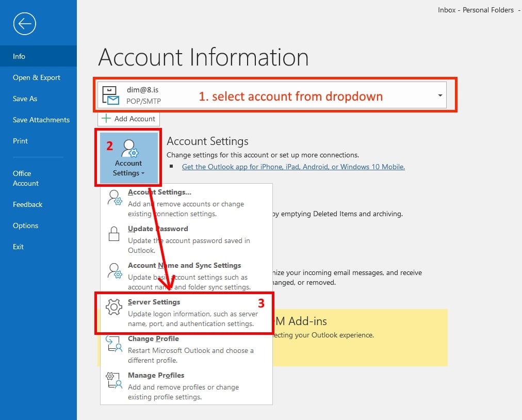Click Exit in the sidebar
Screen dimensions: 522x420
38,247
